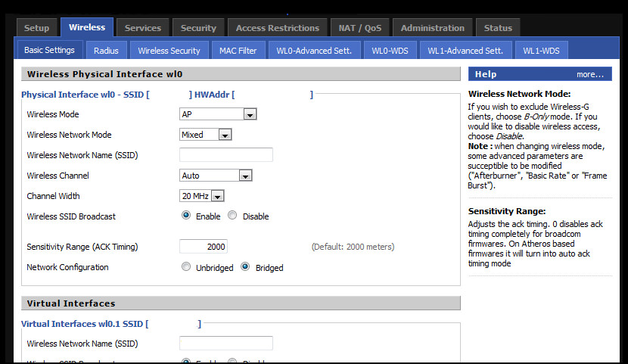Screen dimensions: 628x364
Task: Enable Wireless SSID Broadcast radio button
Action: [186, 216]
